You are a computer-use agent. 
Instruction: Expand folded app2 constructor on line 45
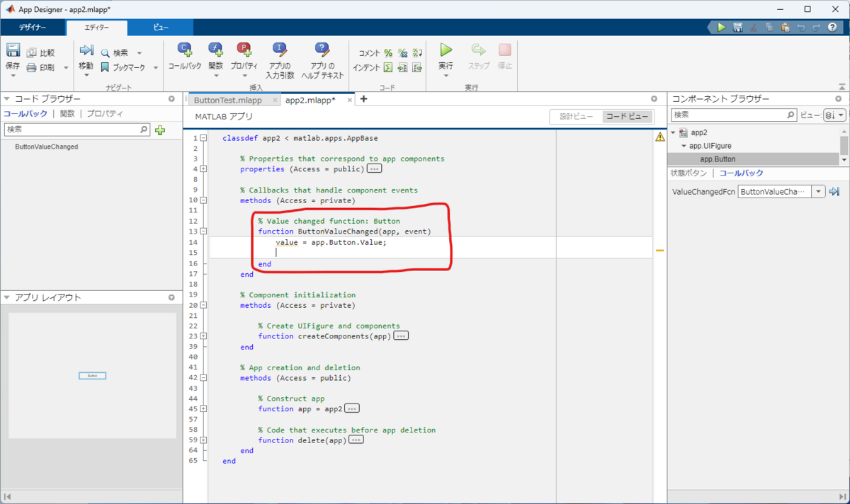(x=203, y=408)
